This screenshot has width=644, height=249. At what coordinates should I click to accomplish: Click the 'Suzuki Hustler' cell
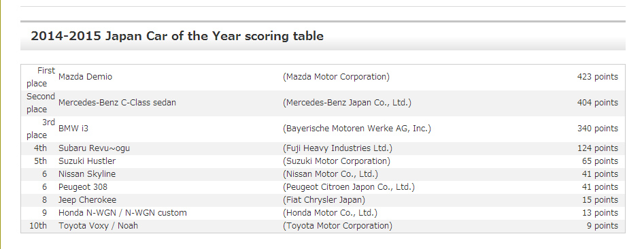tap(87, 161)
